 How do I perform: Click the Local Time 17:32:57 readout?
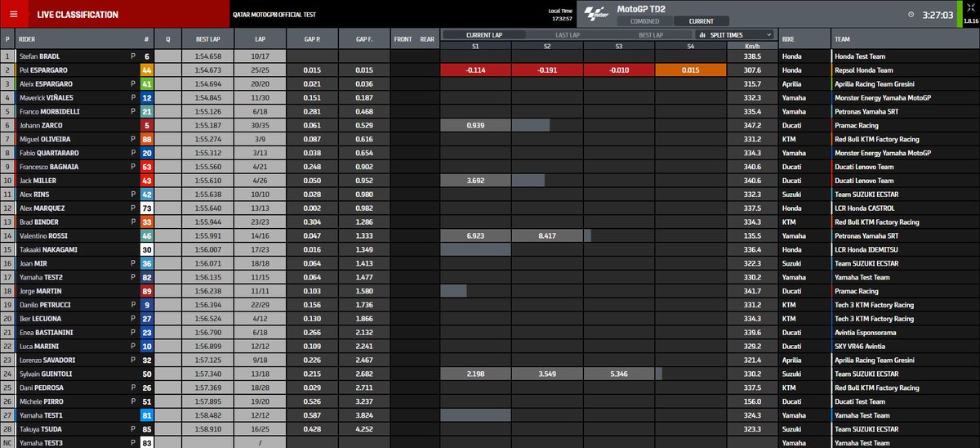[560, 14]
